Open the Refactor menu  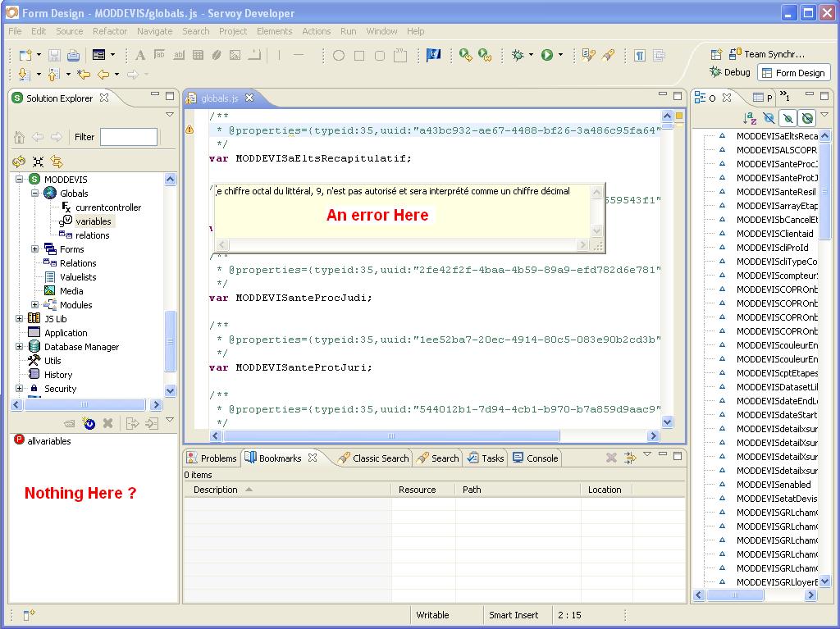click(109, 31)
